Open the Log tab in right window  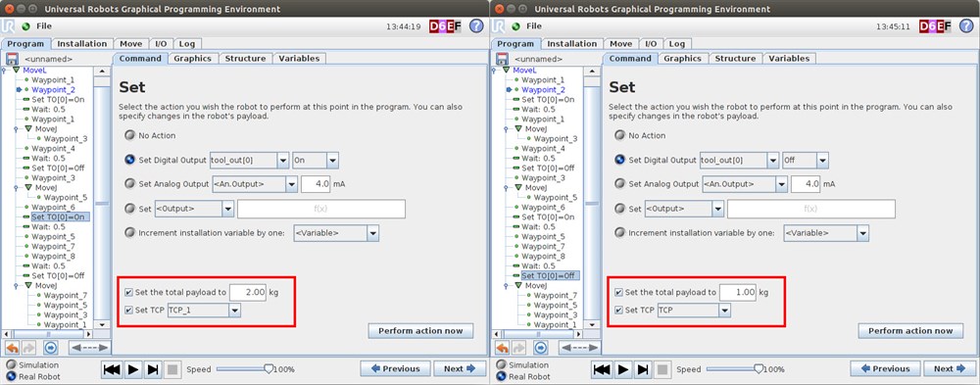[676, 44]
